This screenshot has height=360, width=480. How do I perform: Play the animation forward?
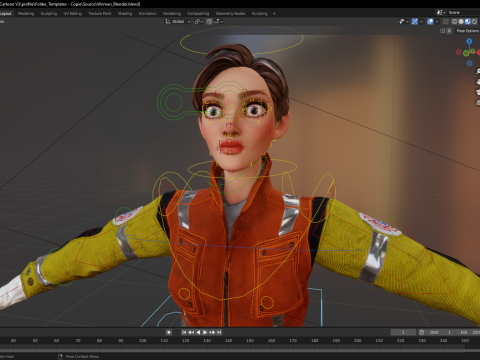(205, 332)
